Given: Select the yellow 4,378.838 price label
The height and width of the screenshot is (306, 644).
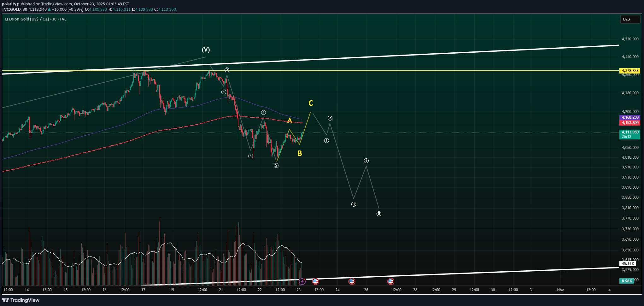Looking at the screenshot, I should tap(629, 71).
